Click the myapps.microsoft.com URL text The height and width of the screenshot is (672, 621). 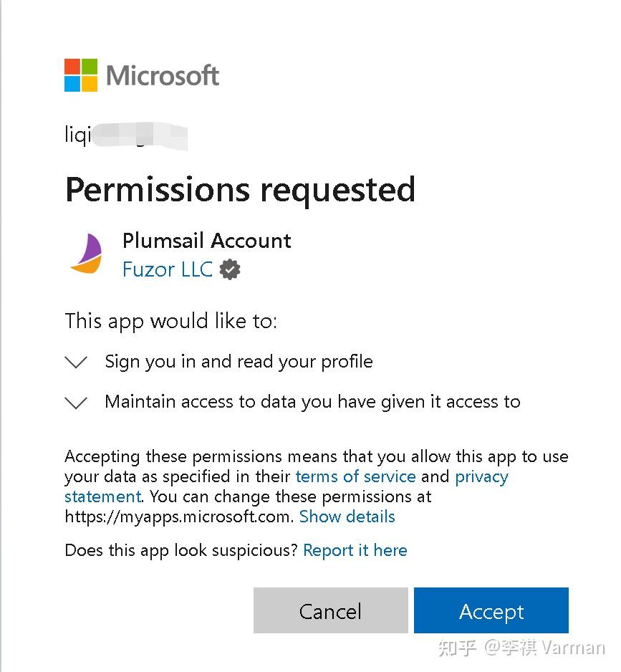pos(179,517)
